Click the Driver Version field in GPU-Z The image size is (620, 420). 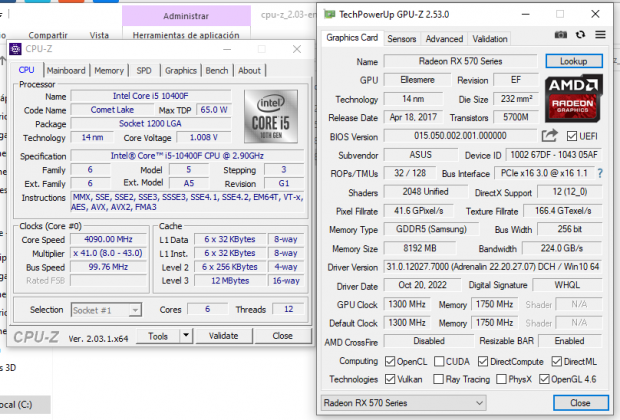click(493, 267)
